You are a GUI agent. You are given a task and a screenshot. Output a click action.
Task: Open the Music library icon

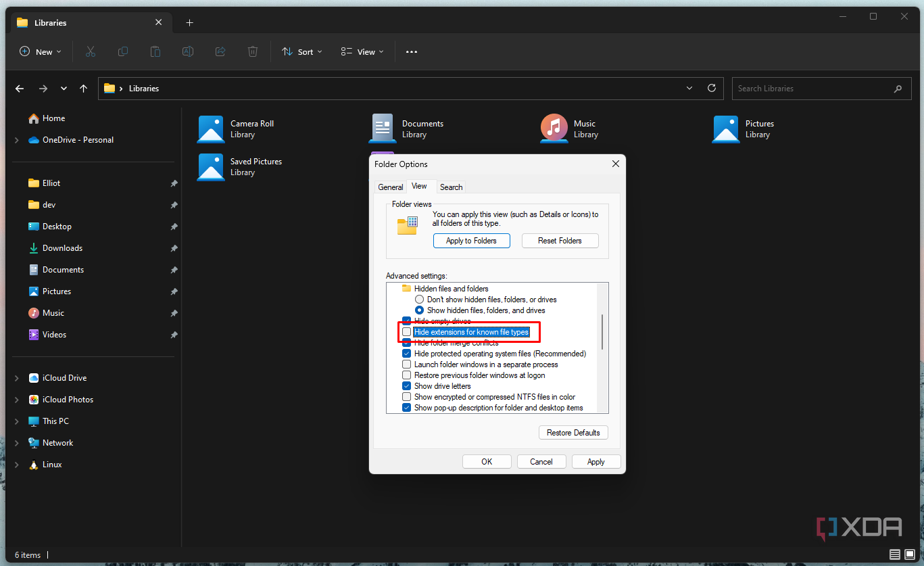[x=554, y=128]
